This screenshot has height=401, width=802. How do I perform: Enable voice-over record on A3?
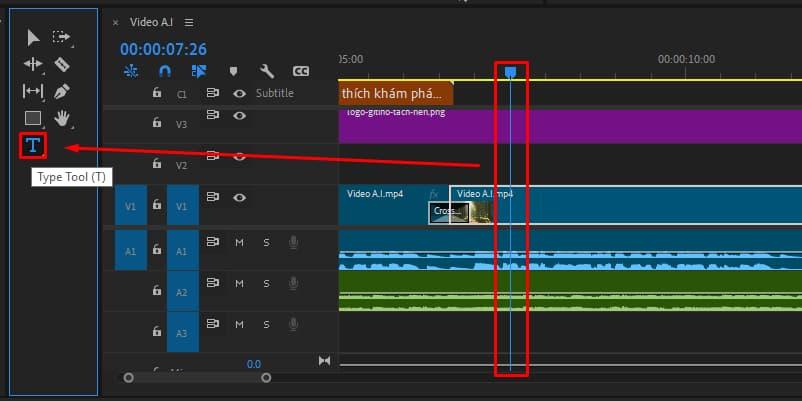(x=293, y=324)
